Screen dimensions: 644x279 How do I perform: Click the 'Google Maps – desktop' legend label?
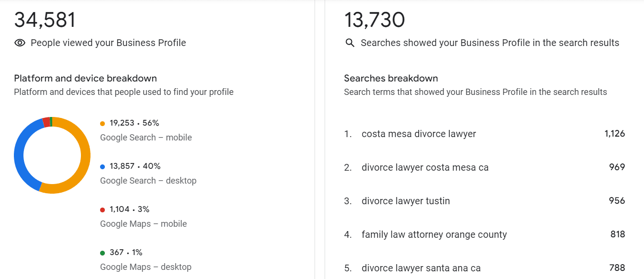(x=146, y=267)
